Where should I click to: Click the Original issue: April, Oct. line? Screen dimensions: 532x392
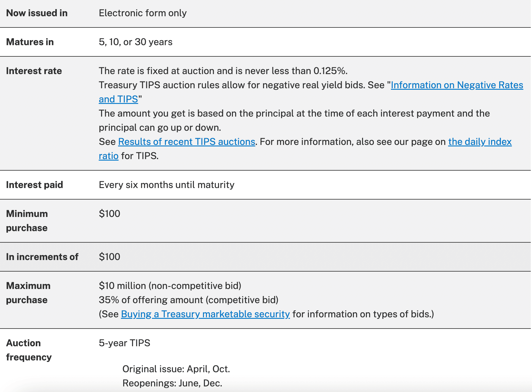[176, 369]
